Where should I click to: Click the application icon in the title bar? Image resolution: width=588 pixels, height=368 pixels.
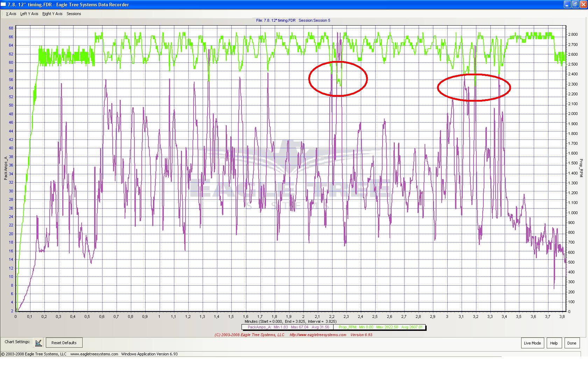tap(3, 5)
